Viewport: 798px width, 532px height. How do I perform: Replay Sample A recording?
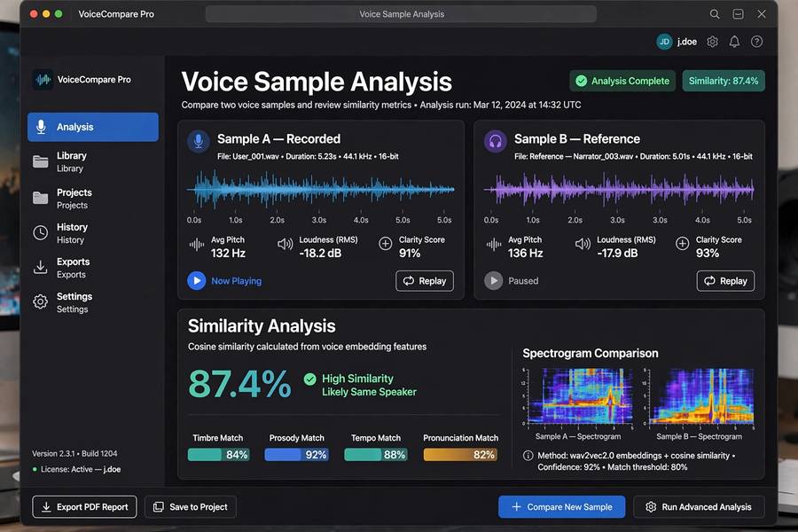[425, 281]
